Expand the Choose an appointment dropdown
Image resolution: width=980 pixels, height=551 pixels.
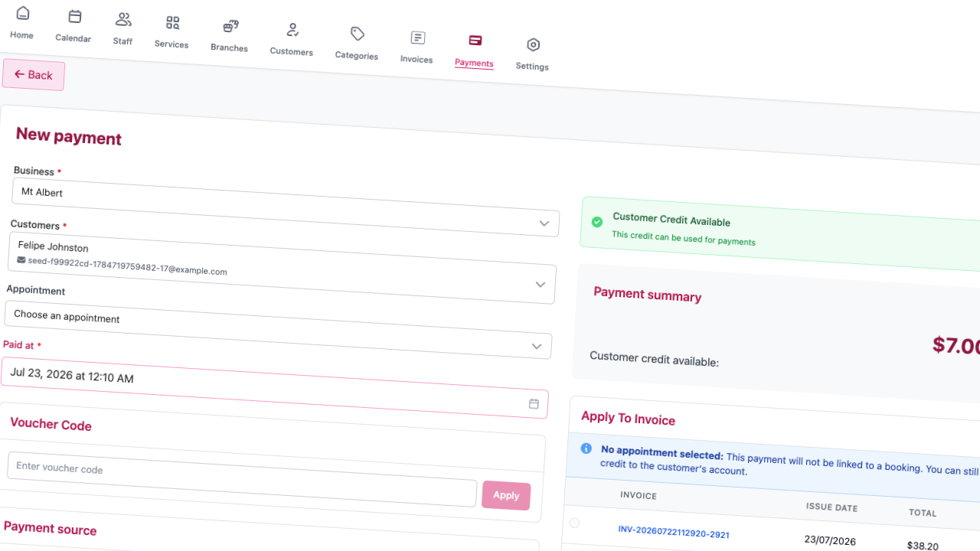(278, 330)
